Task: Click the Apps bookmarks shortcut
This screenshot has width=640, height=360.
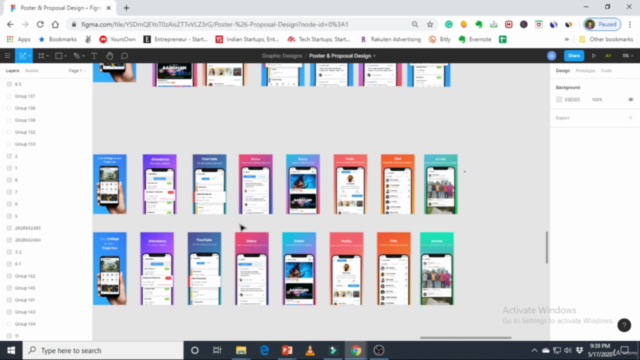Action: pyautogui.click(x=19, y=39)
